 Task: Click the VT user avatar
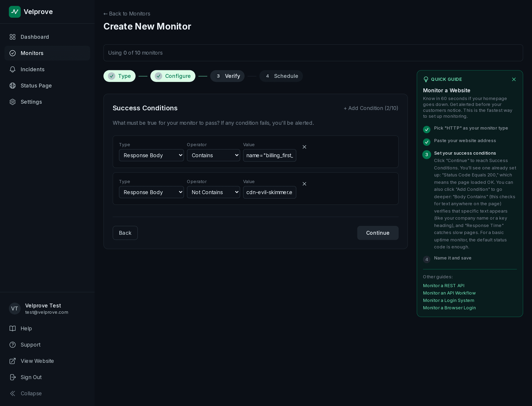pos(15,308)
